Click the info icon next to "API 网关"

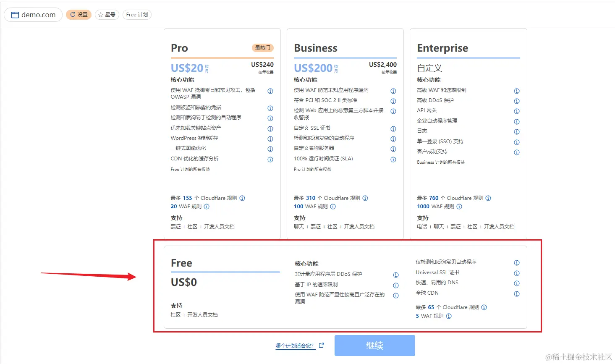517,111
